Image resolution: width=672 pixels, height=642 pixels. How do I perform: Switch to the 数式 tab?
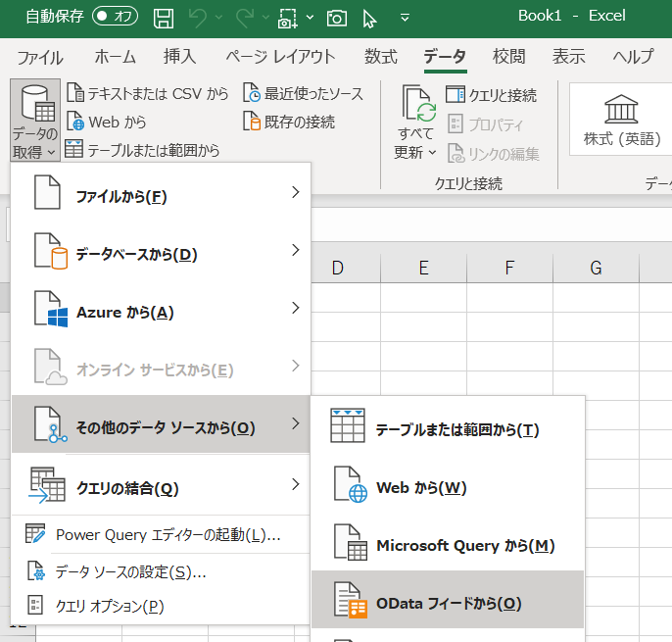tap(381, 57)
